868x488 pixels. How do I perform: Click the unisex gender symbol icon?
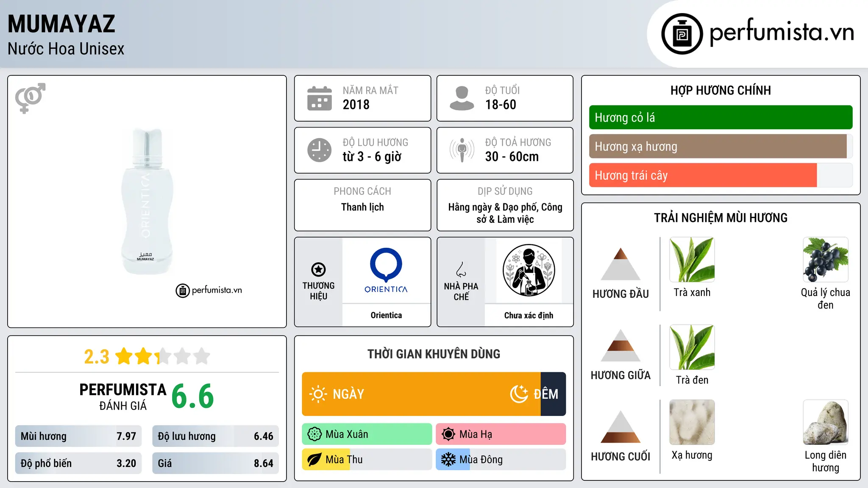pyautogui.click(x=30, y=98)
